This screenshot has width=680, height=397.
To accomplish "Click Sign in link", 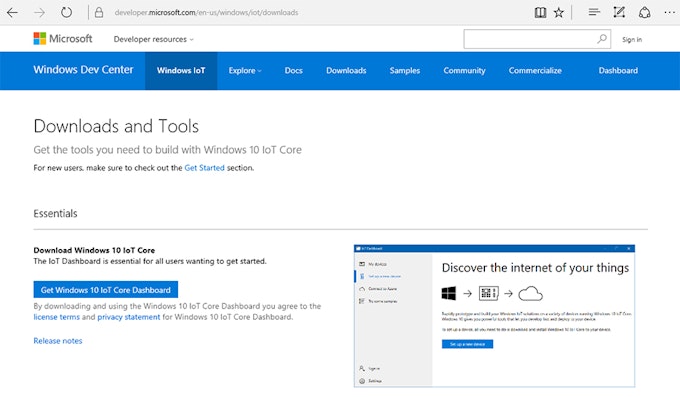I will coord(632,39).
